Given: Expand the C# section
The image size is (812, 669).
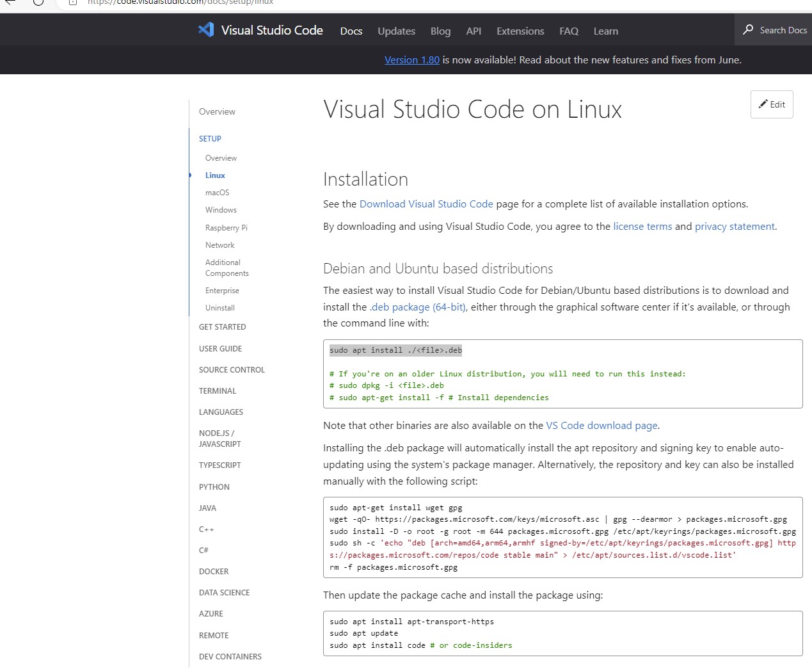Looking at the screenshot, I should pos(203,550).
